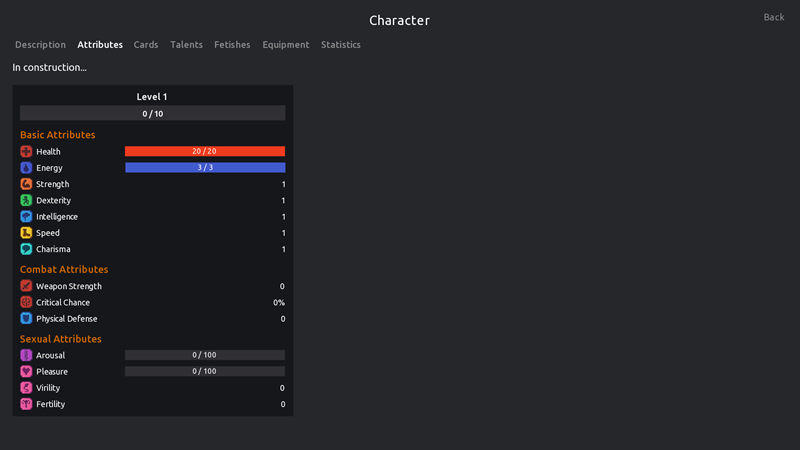Click the blue Energy bar 3/3
Viewport: 800px width, 450px height.
tap(205, 167)
